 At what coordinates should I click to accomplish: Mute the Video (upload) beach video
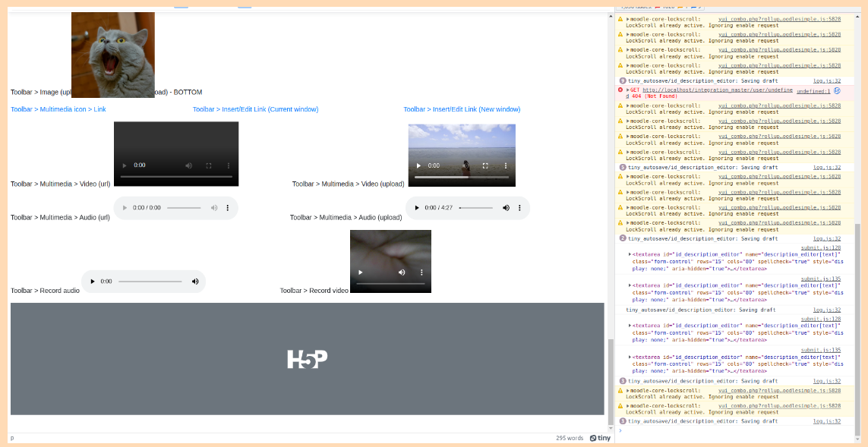coord(466,165)
